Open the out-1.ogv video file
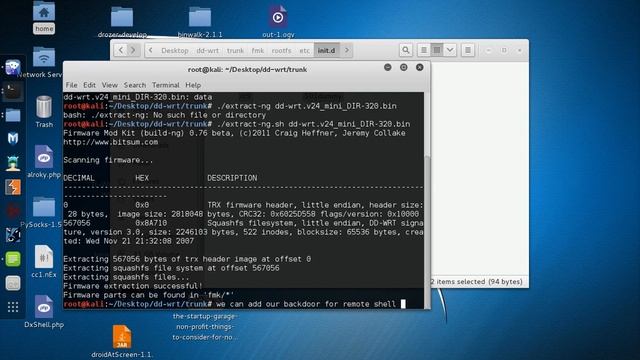This screenshot has width=640, height=360. (278, 22)
